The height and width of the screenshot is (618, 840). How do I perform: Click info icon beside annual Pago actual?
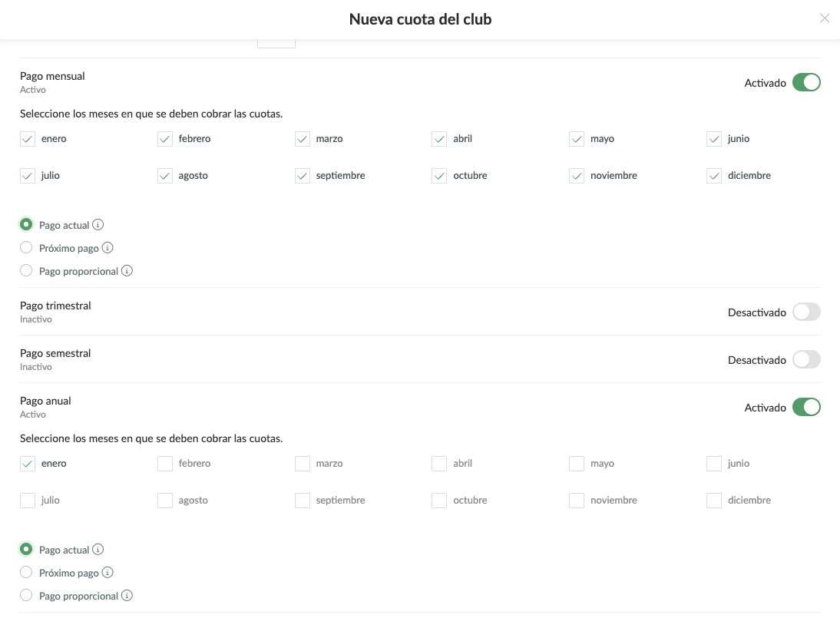98,550
